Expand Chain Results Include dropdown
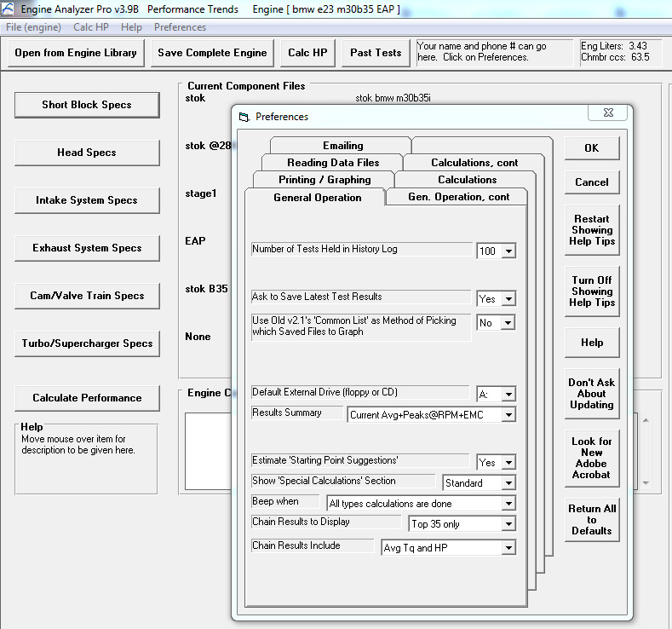This screenshot has width=672, height=629. tap(508, 547)
